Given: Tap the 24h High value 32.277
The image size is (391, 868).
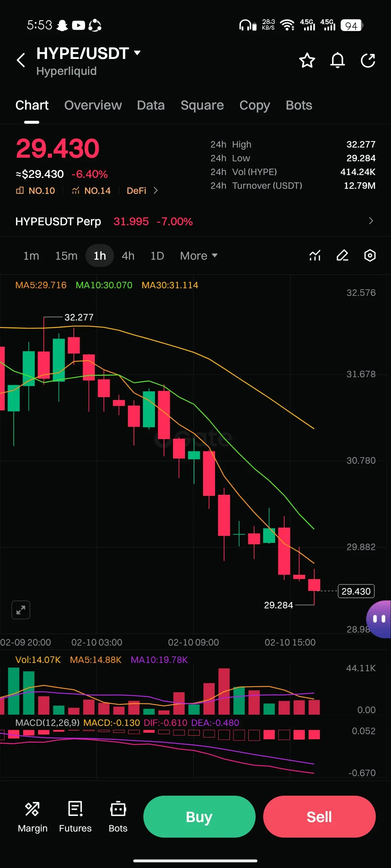Looking at the screenshot, I should [x=361, y=144].
